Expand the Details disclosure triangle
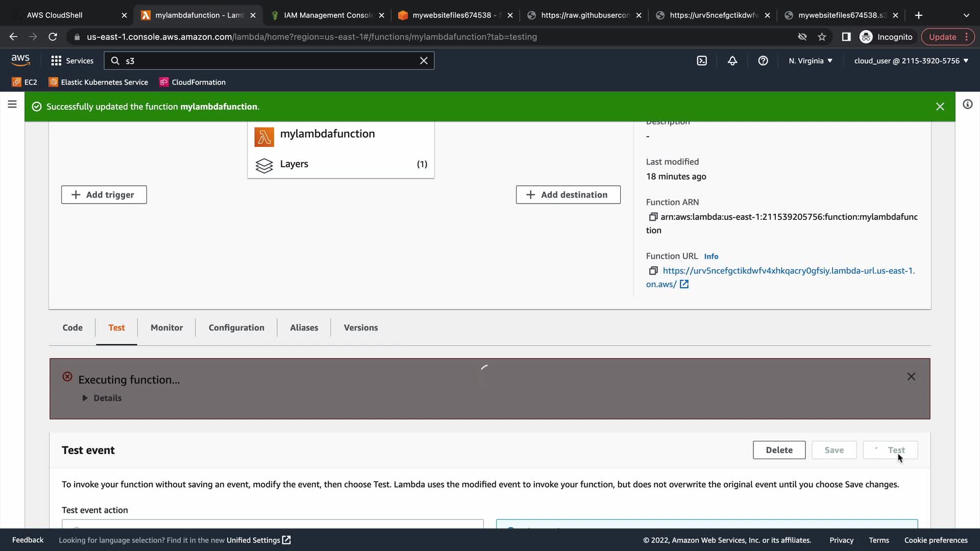Screen dimensions: 980x551 (85, 398)
